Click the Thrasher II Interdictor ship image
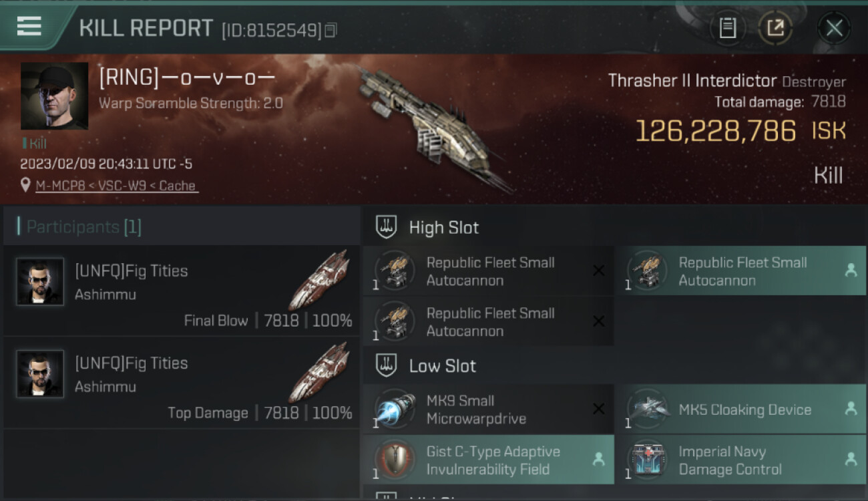This screenshot has height=501, width=868. [x=434, y=127]
